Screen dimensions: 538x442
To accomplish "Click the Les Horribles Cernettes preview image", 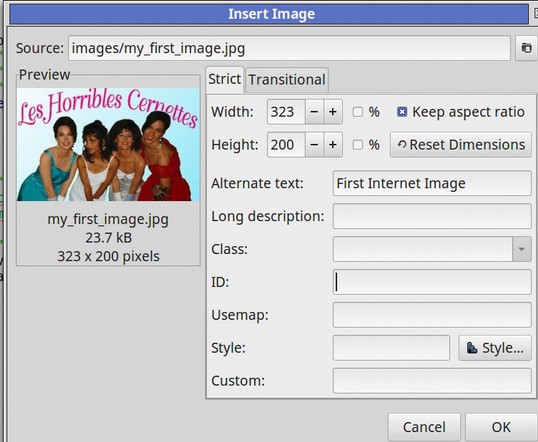I will pos(108,144).
